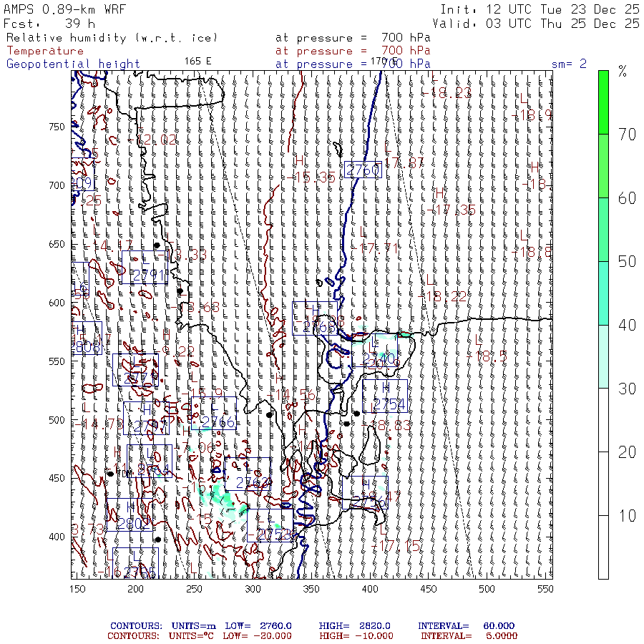The image size is (644, 644).
Task: Click the temperature label '-12.02'
Action: click(152, 140)
